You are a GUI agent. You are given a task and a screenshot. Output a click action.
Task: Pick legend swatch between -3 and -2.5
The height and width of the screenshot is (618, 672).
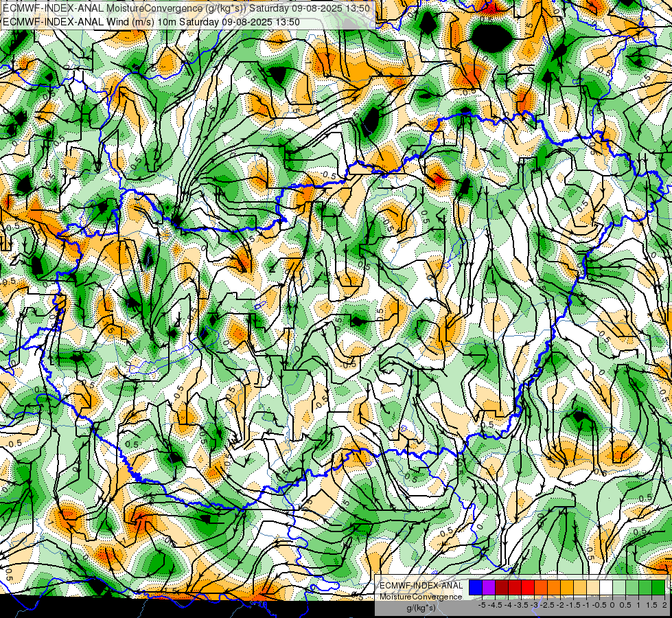coord(541,588)
